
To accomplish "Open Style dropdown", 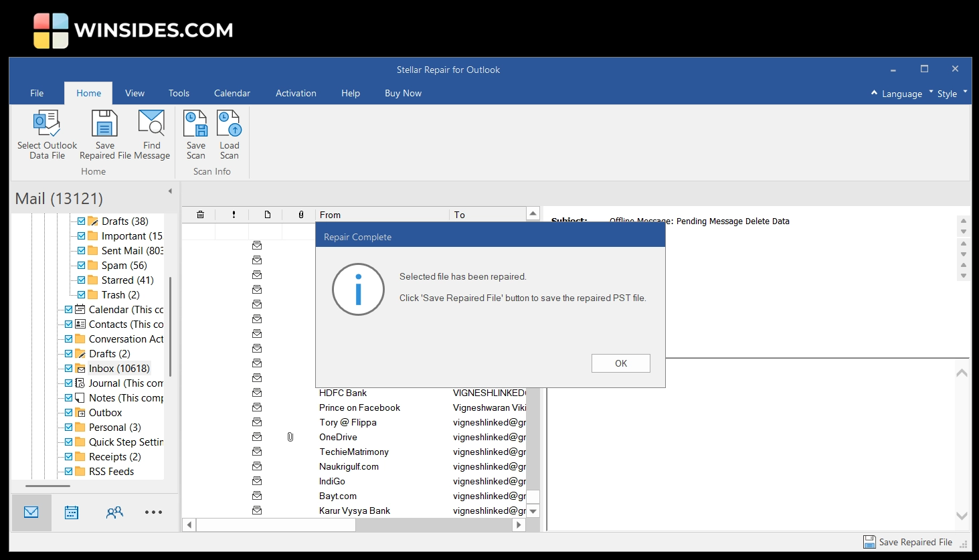I will [951, 94].
